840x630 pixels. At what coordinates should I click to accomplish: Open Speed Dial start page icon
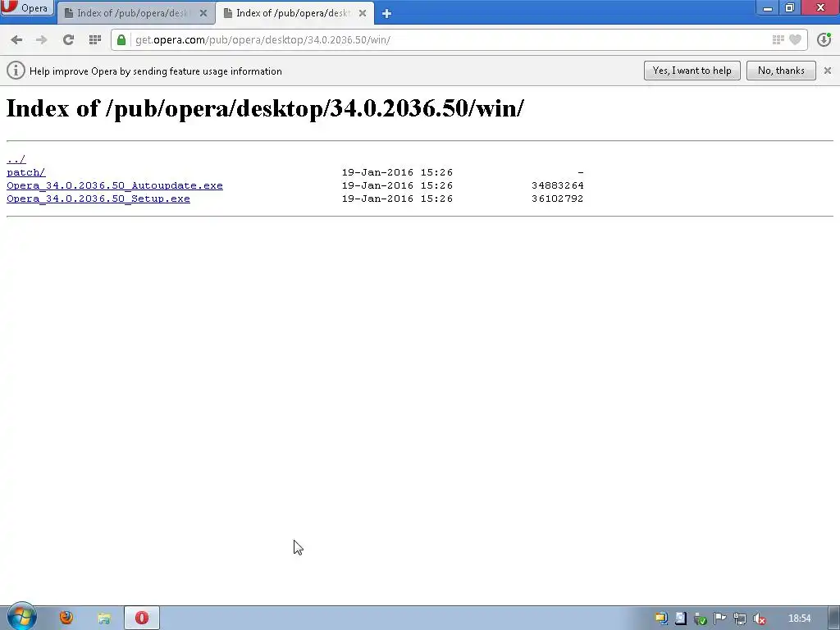pyautogui.click(x=95, y=39)
